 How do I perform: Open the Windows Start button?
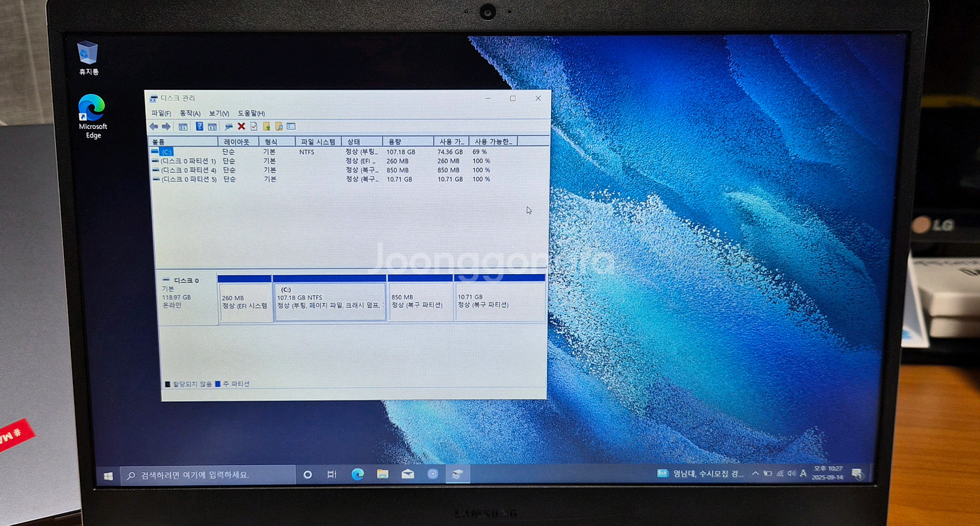point(109,476)
